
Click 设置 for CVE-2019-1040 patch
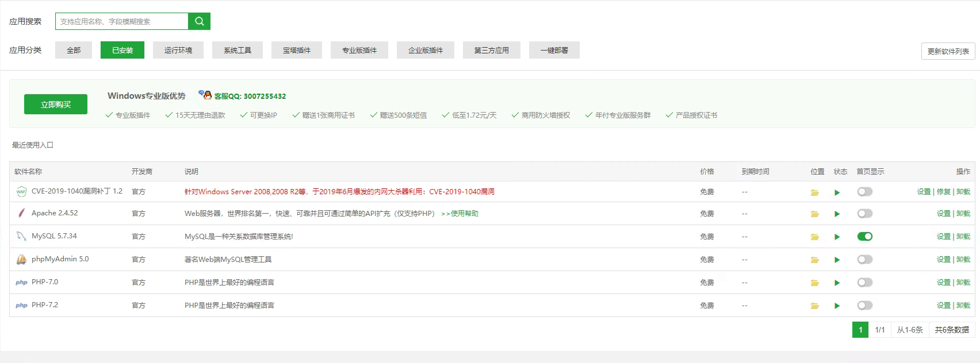pyautogui.click(x=924, y=192)
